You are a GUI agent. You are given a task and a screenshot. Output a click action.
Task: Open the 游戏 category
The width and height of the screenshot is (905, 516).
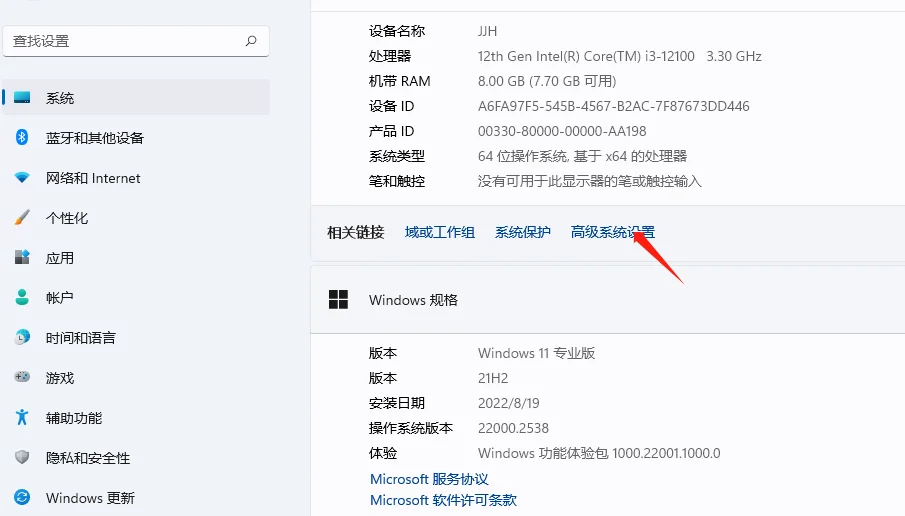(x=136, y=377)
